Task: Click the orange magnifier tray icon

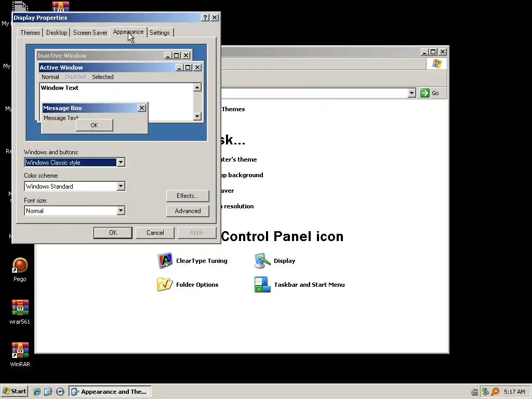Action: coord(495,392)
